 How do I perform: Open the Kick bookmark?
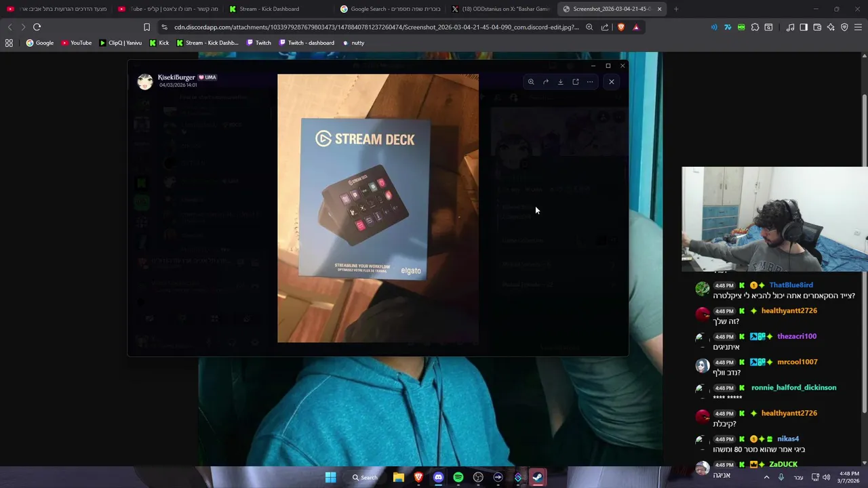[x=159, y=43]
